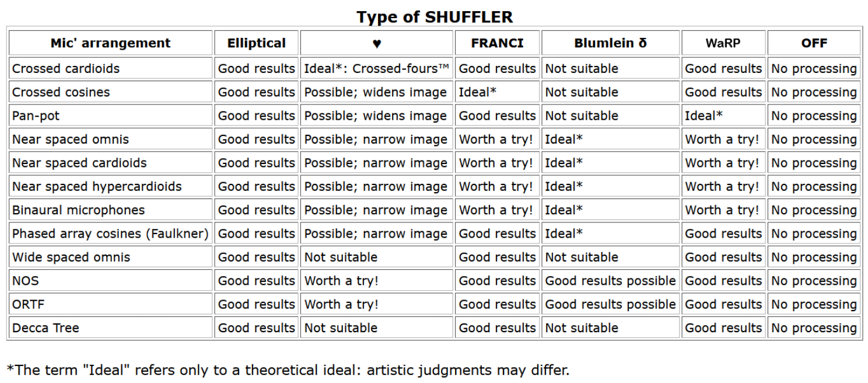Click the Mic' arrangement header cell
Image resolution: width=868 pixels, height=383 pixels.
pyautogui.click(x=110, y=43)
